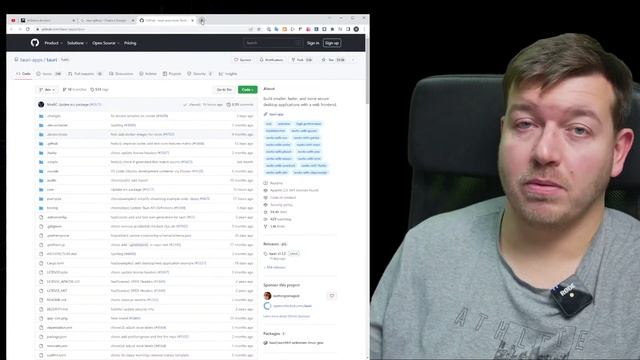Open the Readme link in About sidebar
Screen dimensions: 640x360
[273, 183]
